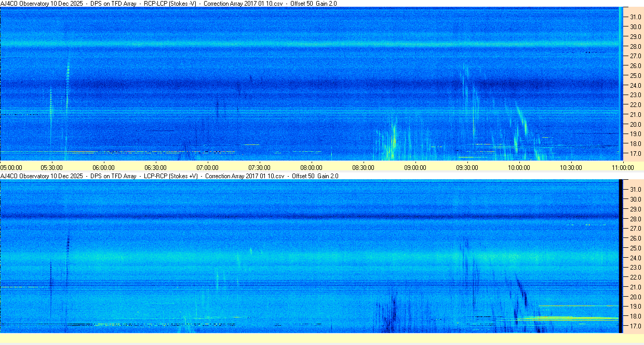Select the 06:00:00 time axis label
The width and height of the screenshot is (644, 345).
point(104,167)
